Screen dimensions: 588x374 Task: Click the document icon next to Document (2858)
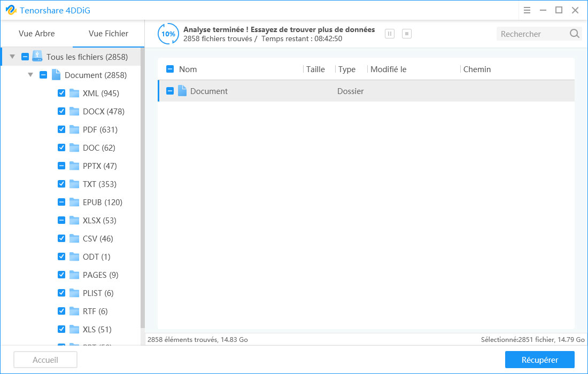point(56,75)
